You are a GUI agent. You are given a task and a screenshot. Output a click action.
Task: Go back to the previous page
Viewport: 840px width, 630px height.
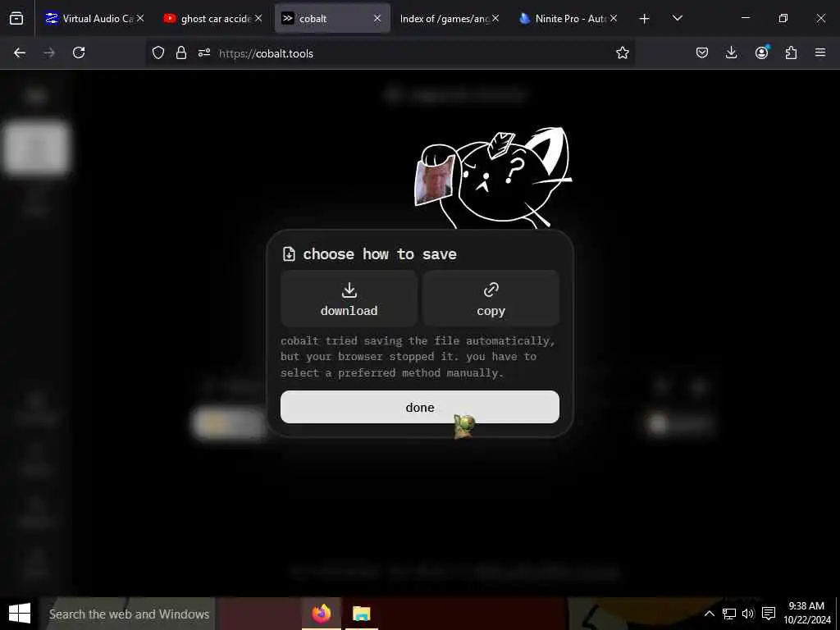click(x=20, y=52)
